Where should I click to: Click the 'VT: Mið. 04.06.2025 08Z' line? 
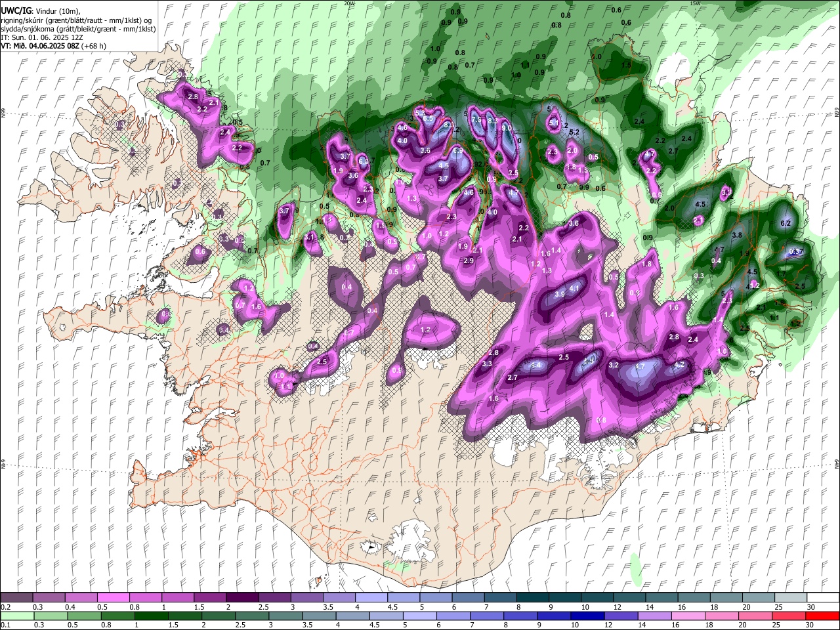click(x=41, y=46)
